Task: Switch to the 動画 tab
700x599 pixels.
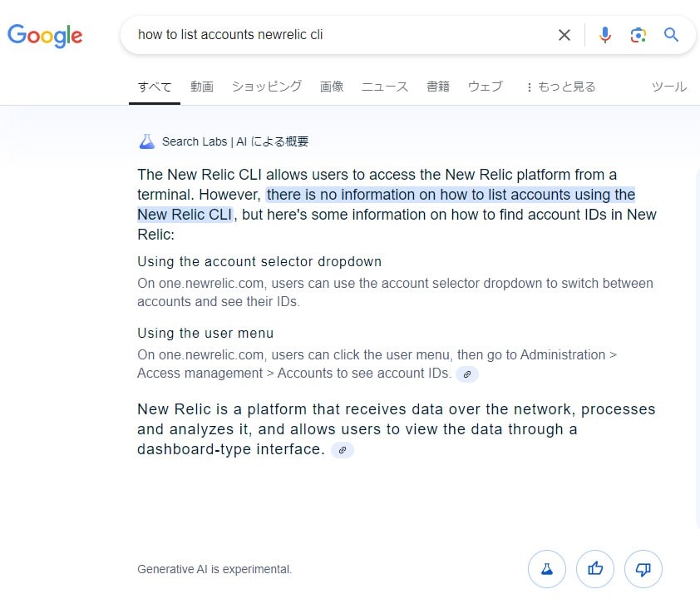Action: (x=202, y=87)
